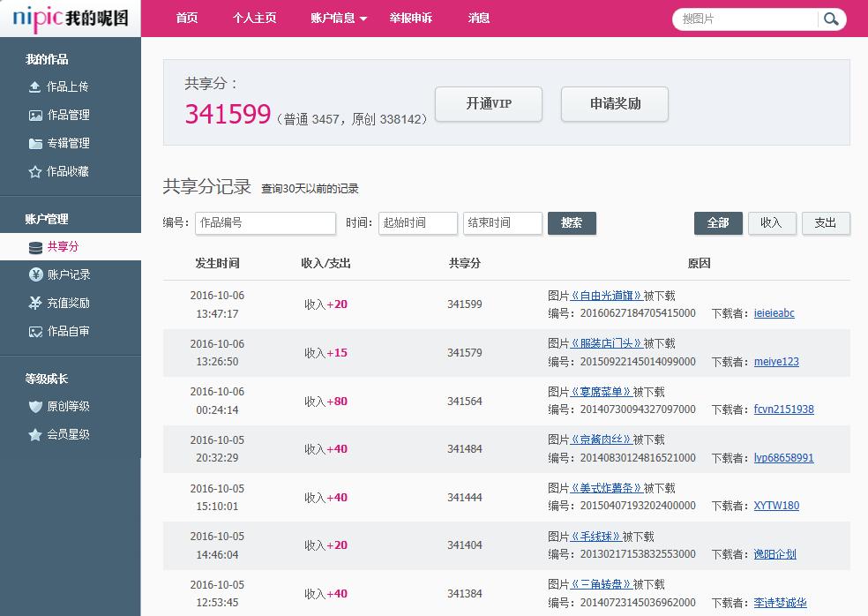This screenshot has height=616, width=868.
Task: Go to 首页 in the top navigation
Action: point(186,18)
